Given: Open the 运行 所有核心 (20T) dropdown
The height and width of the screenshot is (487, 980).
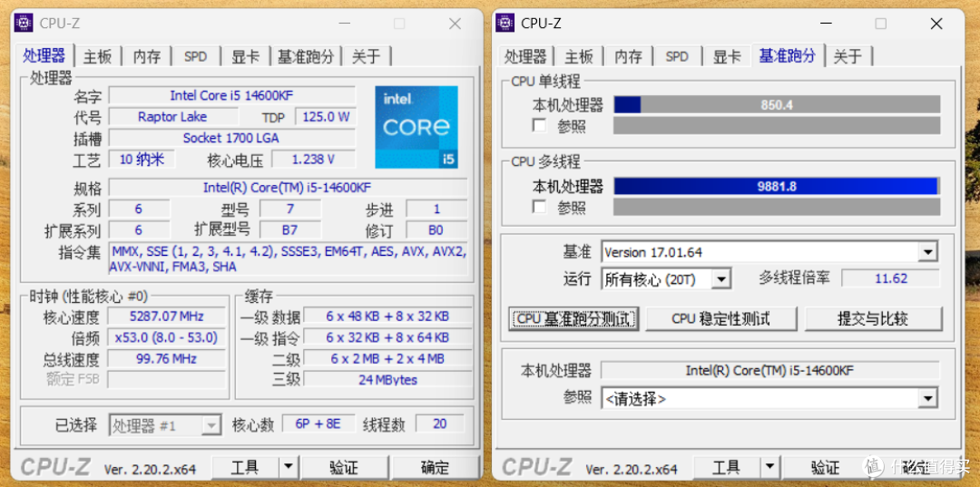Looking at the screenshot, I should point(721,278).
